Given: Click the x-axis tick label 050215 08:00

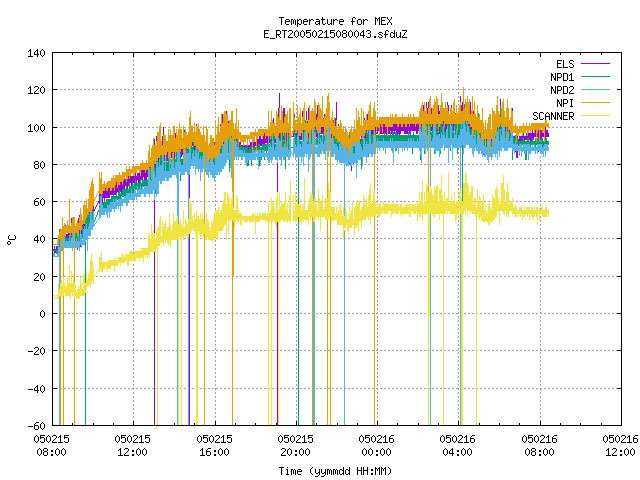Looking at the screenshot, I should coord(51,446).
